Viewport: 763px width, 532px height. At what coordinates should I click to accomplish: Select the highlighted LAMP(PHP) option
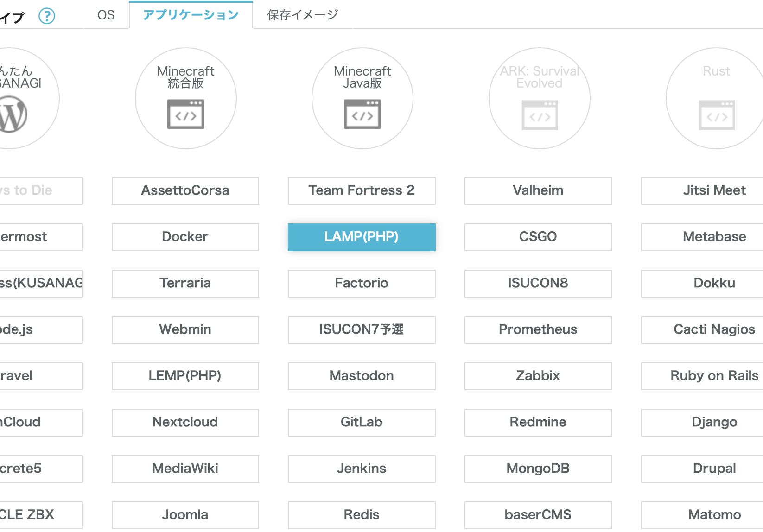tap(362, 237)
